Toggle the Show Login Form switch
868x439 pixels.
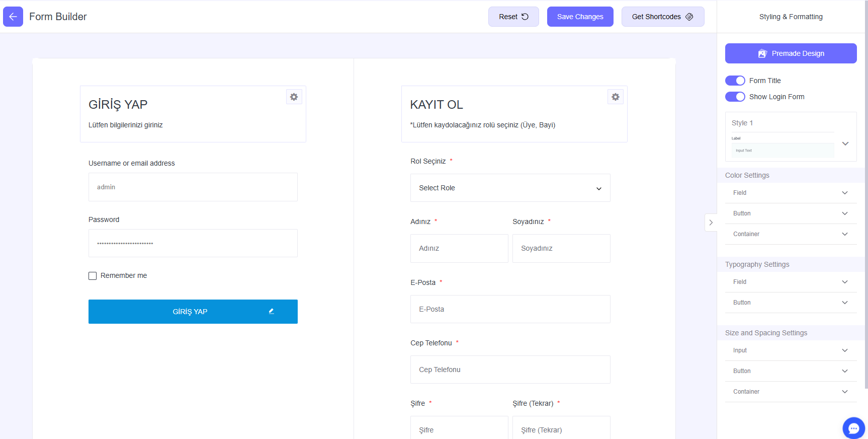[x=735, y=97]
